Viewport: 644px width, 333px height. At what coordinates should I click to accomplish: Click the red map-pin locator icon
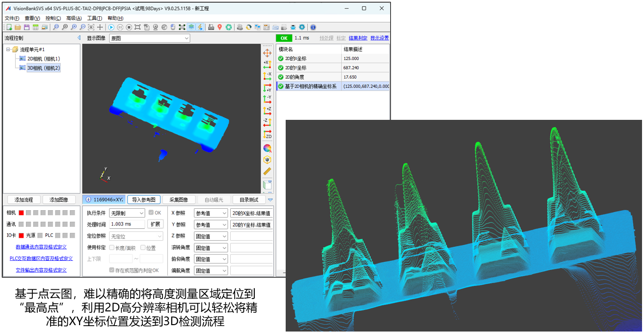click(220, 28)
